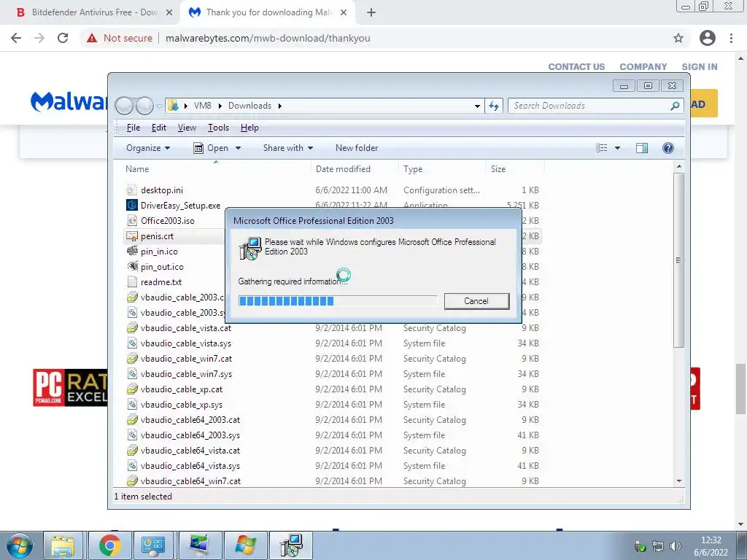
Task: Close the Bitdefender Antivirus Free tab
Action: (169, 13)
